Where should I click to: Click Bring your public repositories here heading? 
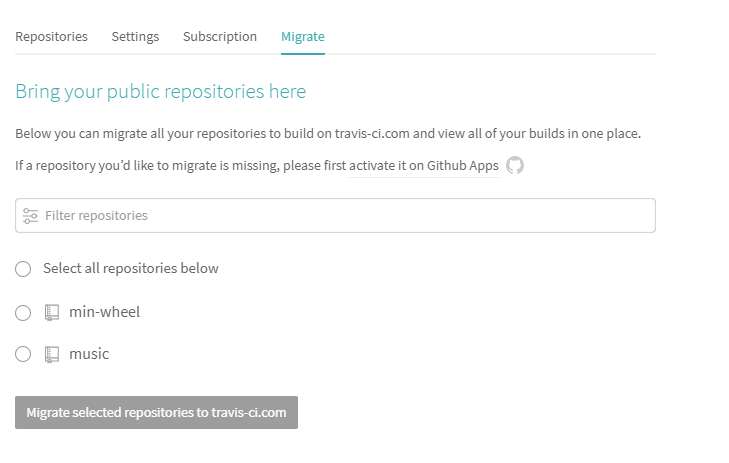pyautogui.click(x=161, y=92)
